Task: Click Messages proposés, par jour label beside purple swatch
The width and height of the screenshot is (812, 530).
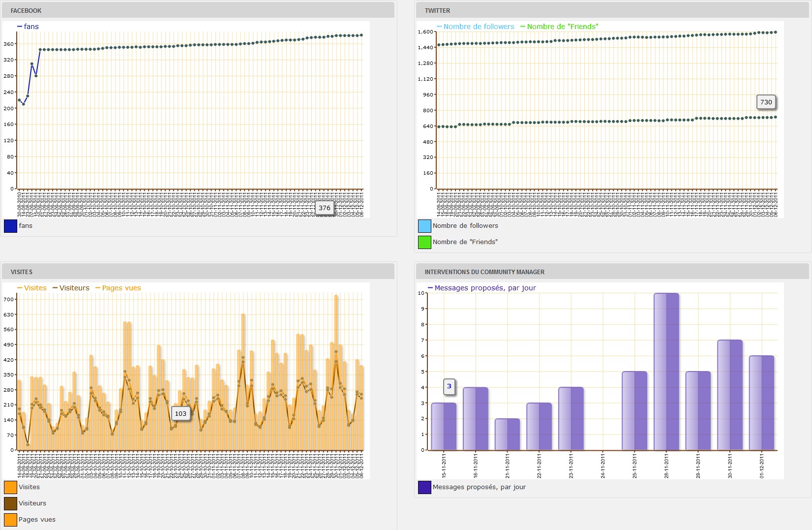Action: [479, 487]
